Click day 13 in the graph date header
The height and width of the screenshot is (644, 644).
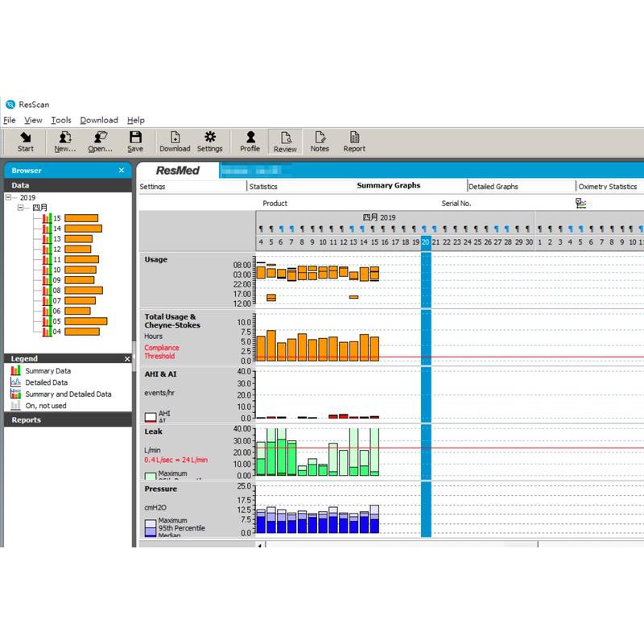(353, 242)
